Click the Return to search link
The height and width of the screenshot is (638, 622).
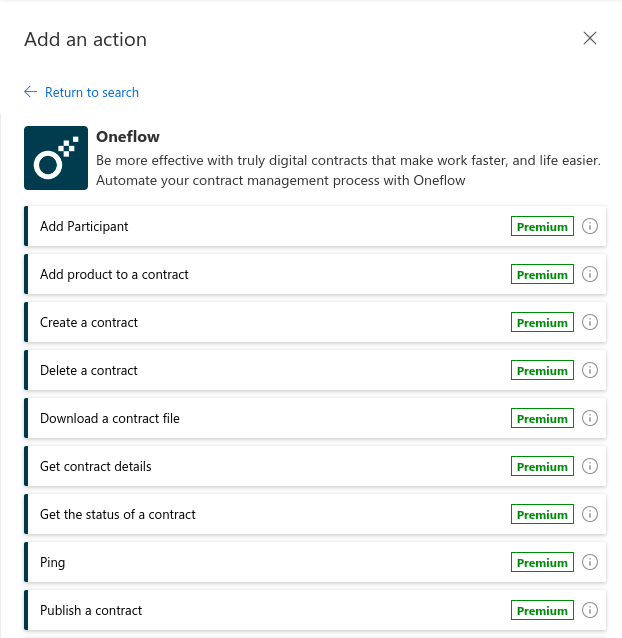(x=92, y=92)
